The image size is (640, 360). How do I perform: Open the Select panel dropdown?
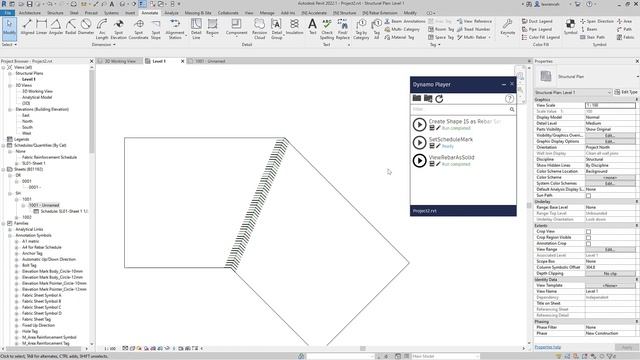click(9, 44)
